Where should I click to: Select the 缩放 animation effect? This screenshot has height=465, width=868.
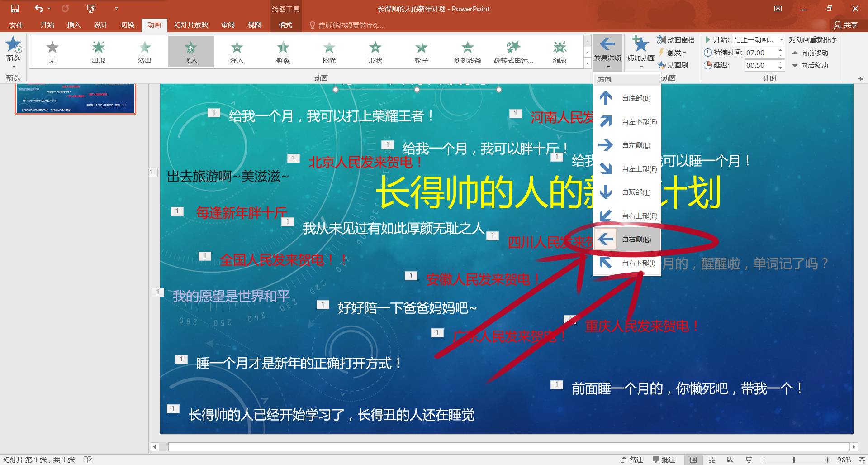(560, 52)
